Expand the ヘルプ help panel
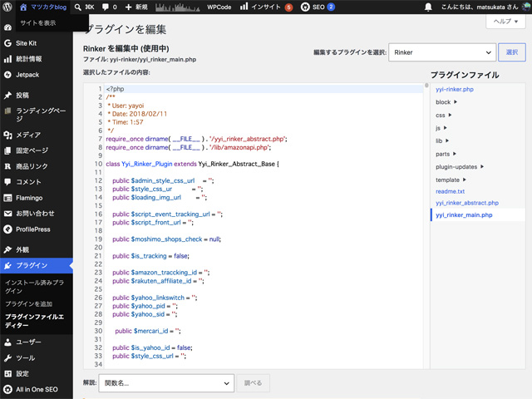The height and width of the screenshot is (399, 532). pyautogui.click(x=505, y=21)
